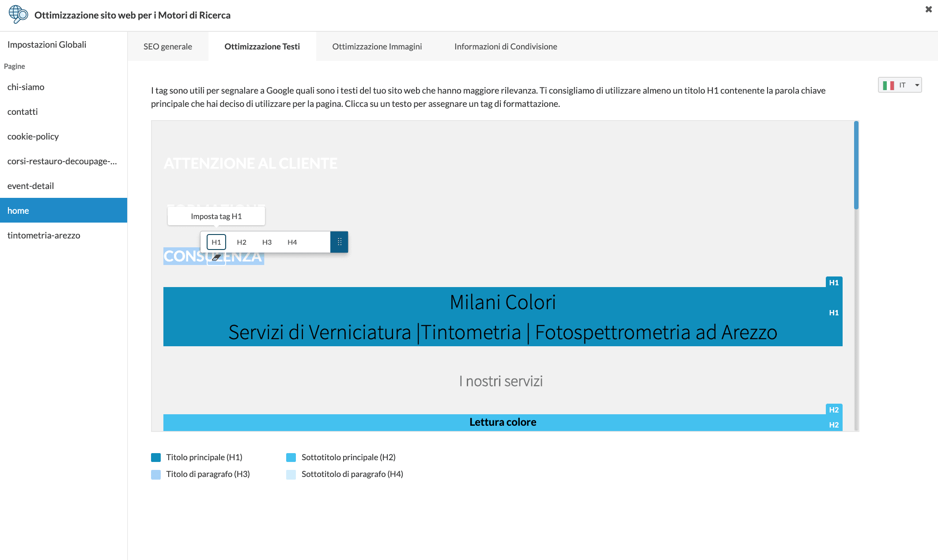Viewport: 938px width, 560px height.
Task: Click the preview panel vertical scrollbar
Action: pos(856,166)
